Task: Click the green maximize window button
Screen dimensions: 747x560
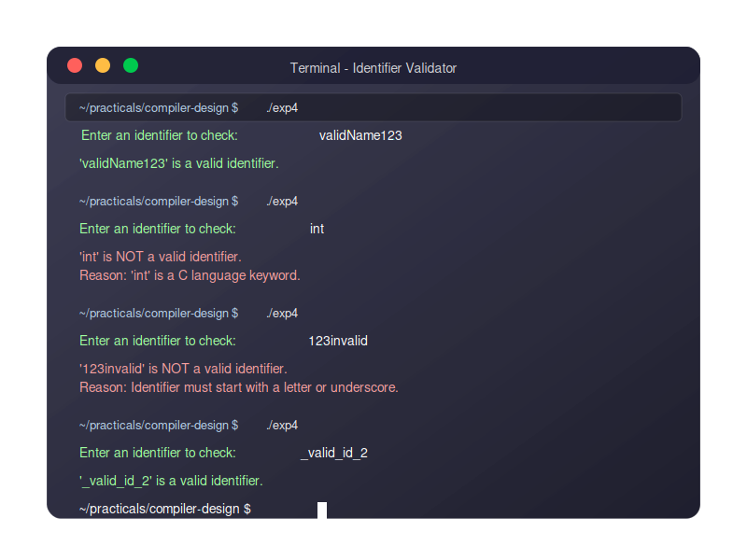Action: click(131, 65)
